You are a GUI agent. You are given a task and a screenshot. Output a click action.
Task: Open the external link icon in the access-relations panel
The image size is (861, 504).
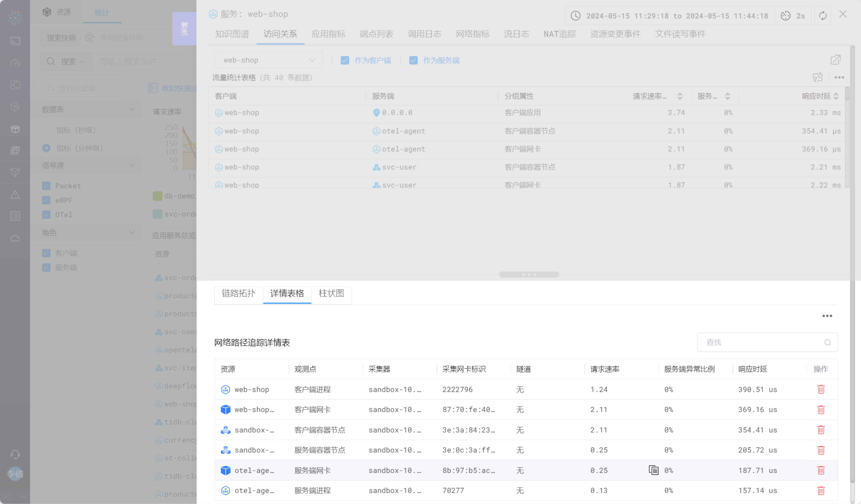(x=835, y=60)
